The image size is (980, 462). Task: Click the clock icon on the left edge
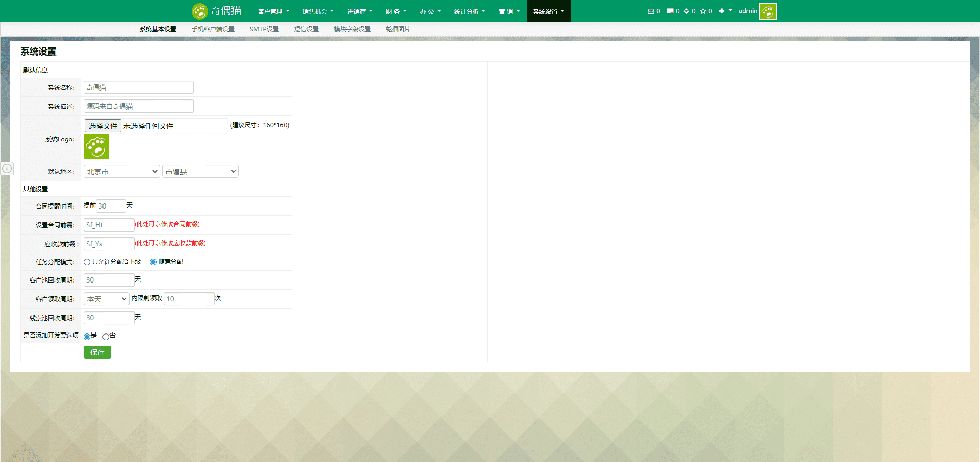click(x=7, y=168)
